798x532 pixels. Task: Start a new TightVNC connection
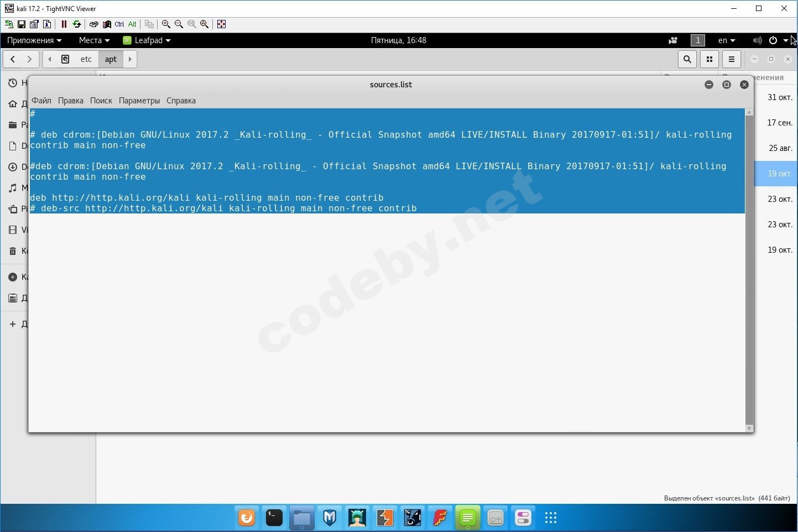[x=9, y=24]
